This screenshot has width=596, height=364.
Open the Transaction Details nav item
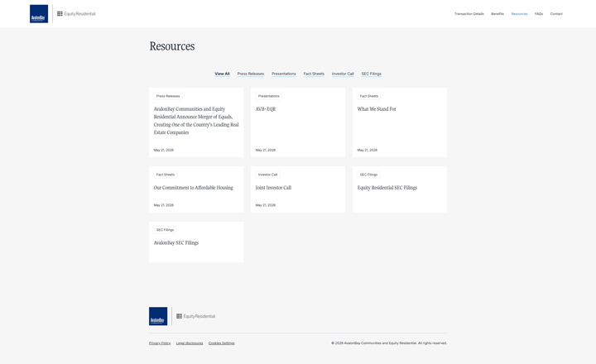click(469, 14)
